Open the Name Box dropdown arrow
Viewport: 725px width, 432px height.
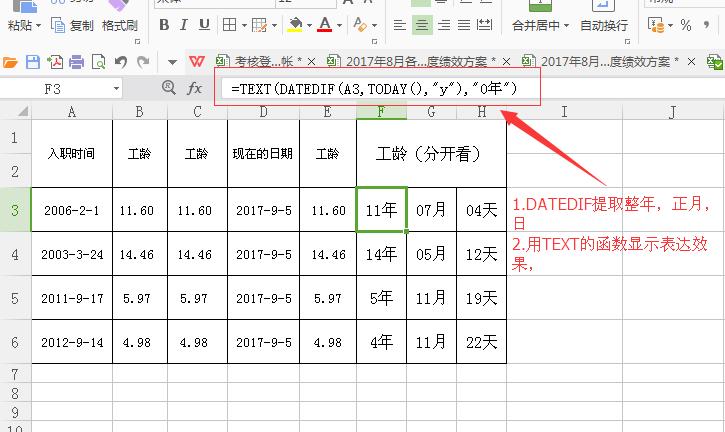point(116,88)
